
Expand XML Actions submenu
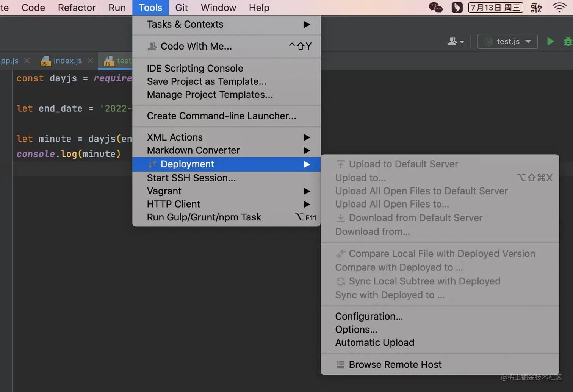pos(226,137)
